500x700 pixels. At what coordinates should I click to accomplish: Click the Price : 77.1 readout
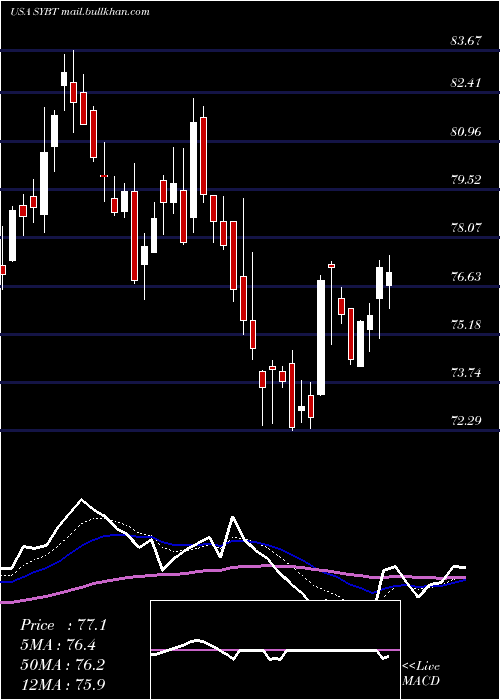63,625
